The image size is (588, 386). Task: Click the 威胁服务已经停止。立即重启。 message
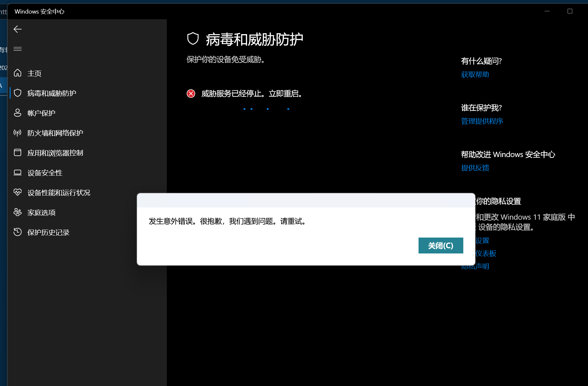252,94
